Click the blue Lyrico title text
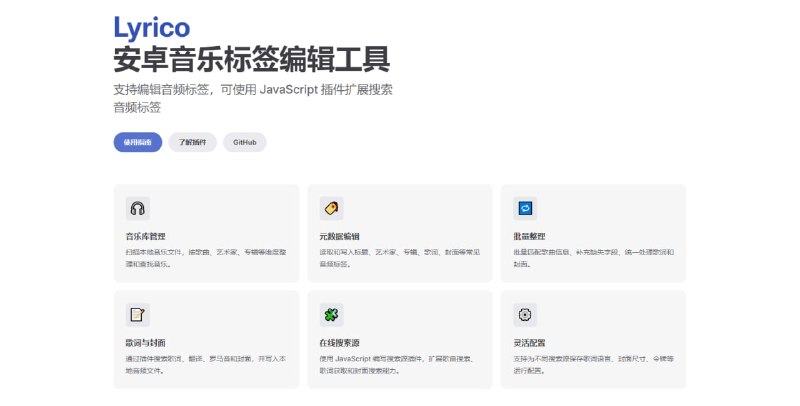Viewport: 800px width, 406px height. (152, 28)
